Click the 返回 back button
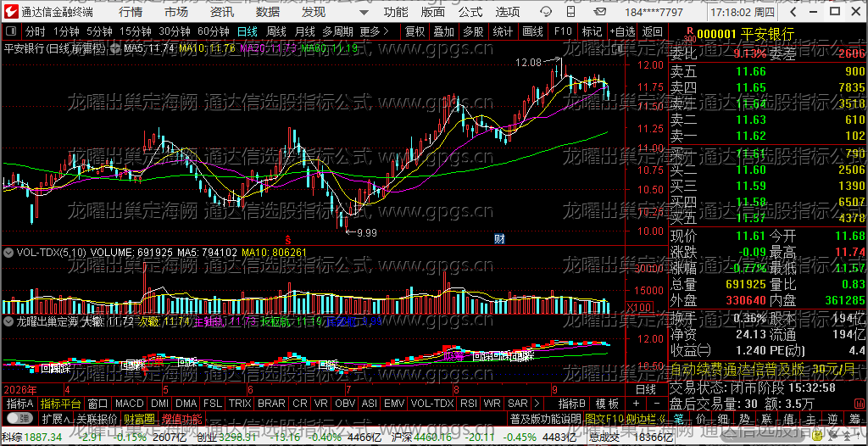 (x=653, y=31)
